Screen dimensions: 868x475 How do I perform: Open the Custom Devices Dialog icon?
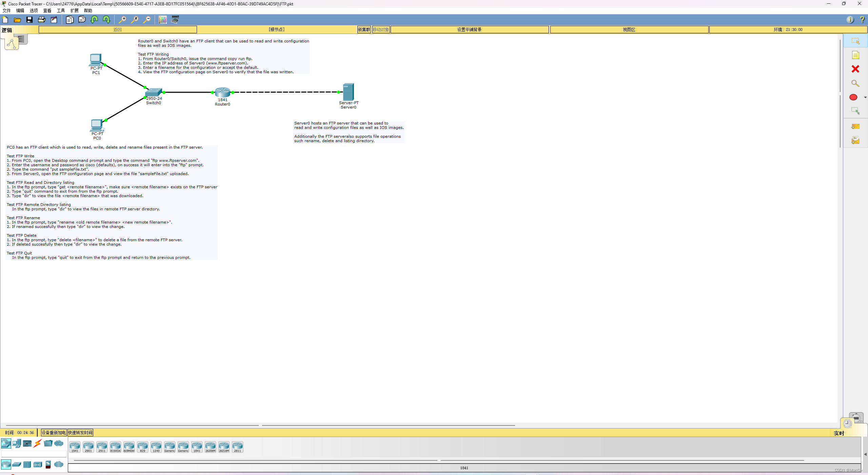[175, 20]
